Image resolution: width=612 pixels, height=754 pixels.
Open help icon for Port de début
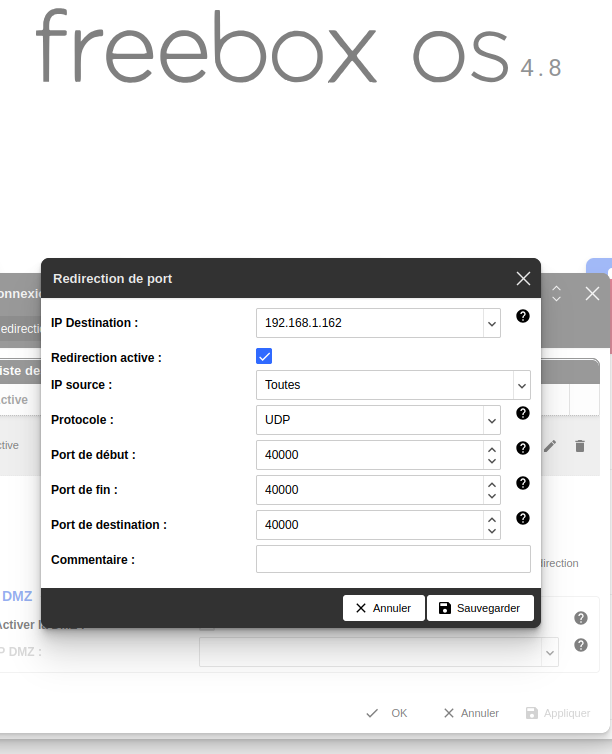tap(523, 448)
